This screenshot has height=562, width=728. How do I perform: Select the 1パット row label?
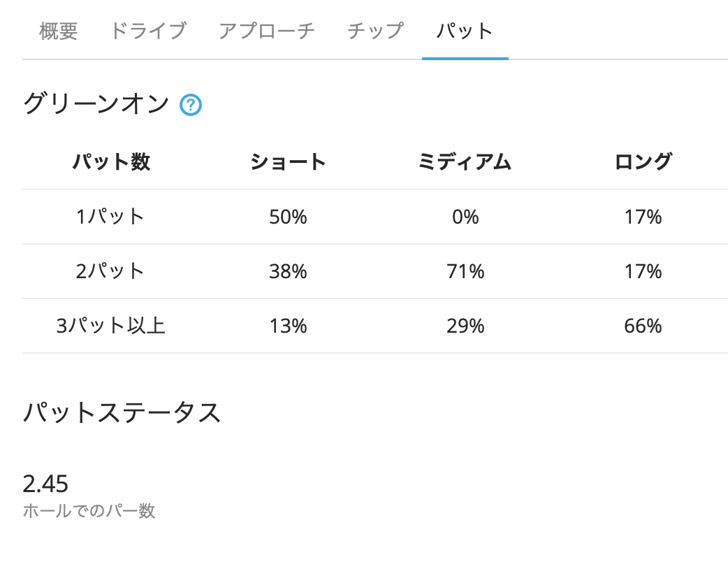111,217
